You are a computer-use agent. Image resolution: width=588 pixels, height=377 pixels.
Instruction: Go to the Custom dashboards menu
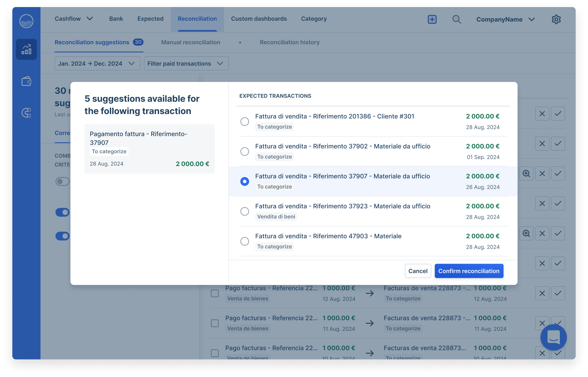pyautogui.click(x=259, y=19)
